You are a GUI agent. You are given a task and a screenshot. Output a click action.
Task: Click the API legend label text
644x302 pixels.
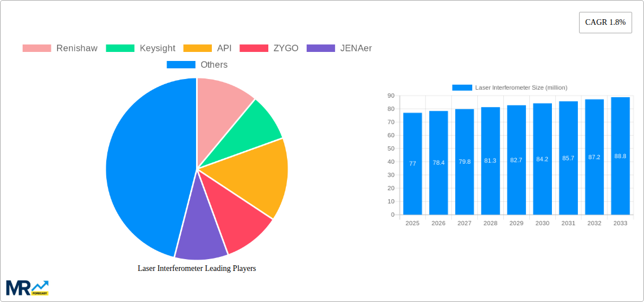[224, 49]
